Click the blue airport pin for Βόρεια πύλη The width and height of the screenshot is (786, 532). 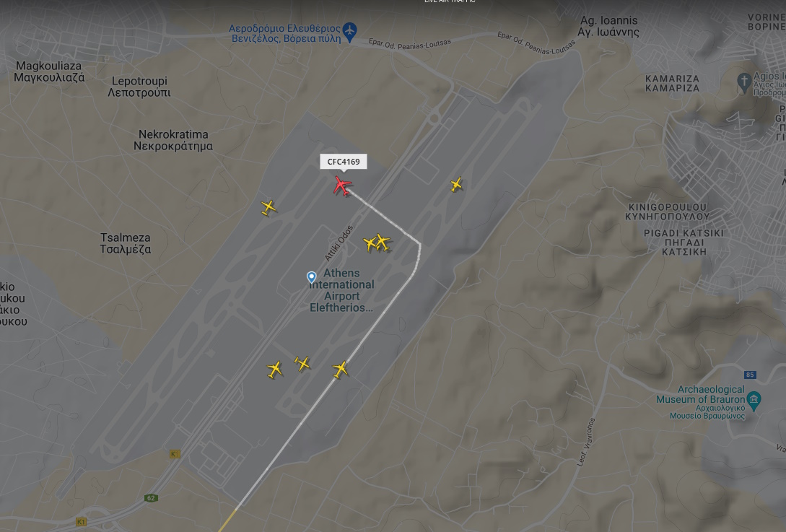pyautogui.click(x=350, y=32)
